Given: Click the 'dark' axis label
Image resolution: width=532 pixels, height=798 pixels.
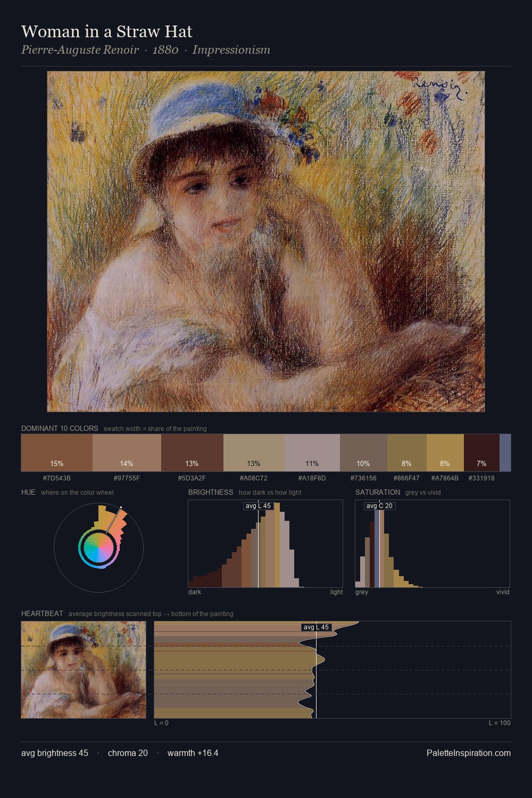Looking at the screenshot, I should 195,592.
